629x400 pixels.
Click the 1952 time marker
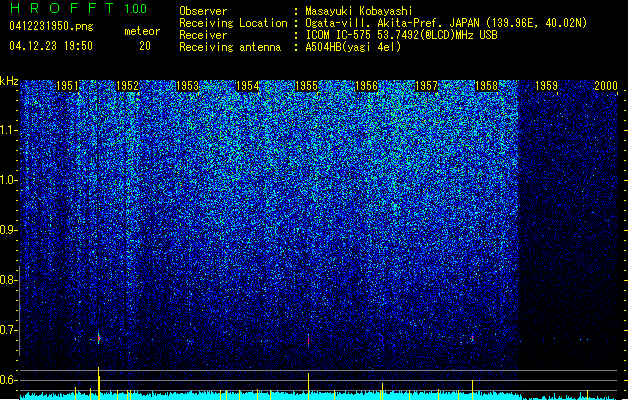point(127,86)
